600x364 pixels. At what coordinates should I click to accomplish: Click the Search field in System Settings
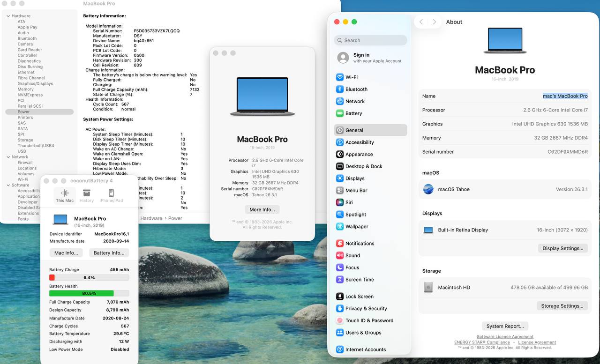pyautogui.click(x=370, y=40)
